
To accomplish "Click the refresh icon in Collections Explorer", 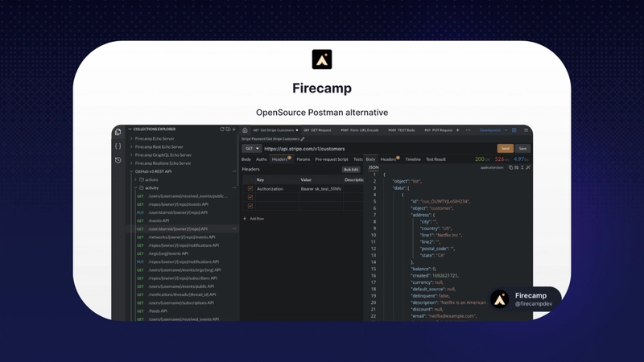I will pyautogui.click(x=223, y=129).
